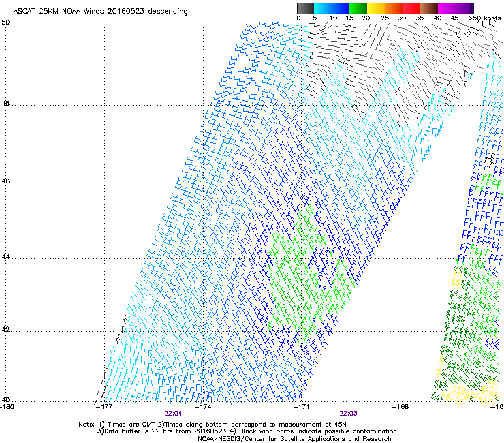Click longitude axis label '-177'
The width and height of the screenshot is (504, 443).
104,406
